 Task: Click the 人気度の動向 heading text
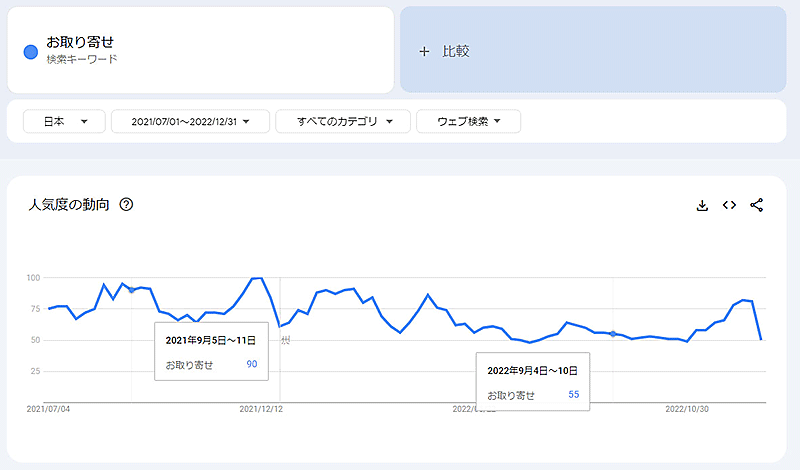[x=69, y=205]
